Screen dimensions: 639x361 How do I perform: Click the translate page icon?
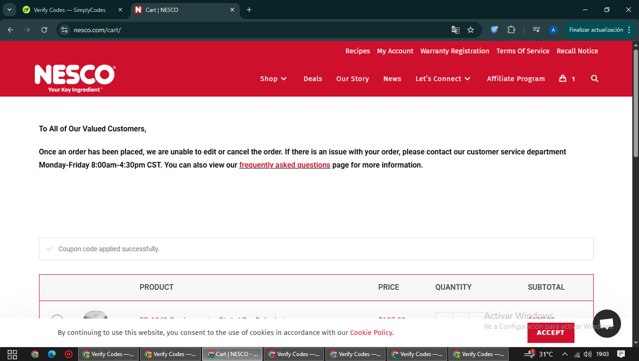455,30
